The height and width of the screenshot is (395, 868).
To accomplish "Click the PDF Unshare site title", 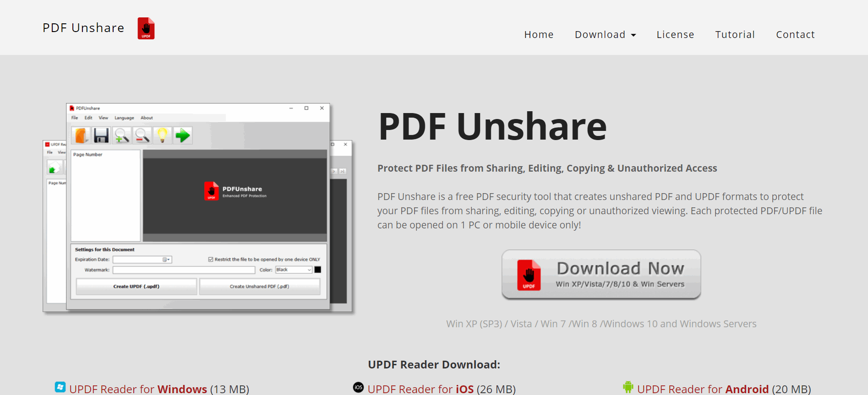I will point(83,28).
